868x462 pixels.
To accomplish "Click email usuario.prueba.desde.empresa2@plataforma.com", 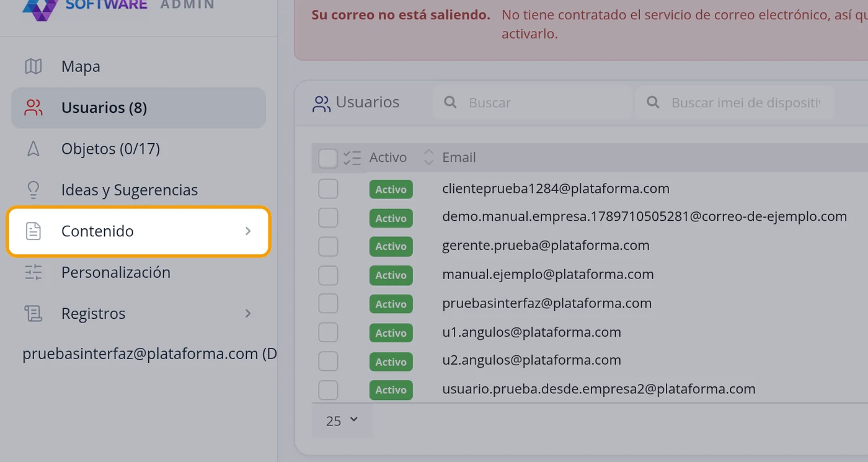I will point(598,389).
